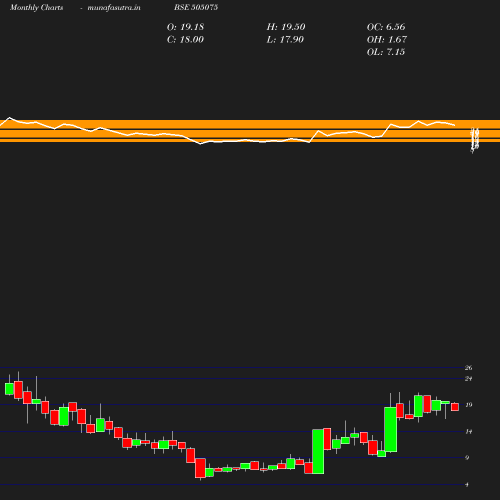Click the munafasutra.in site label
This screenshot has width=500, height=500.
(x=114, y=7)
